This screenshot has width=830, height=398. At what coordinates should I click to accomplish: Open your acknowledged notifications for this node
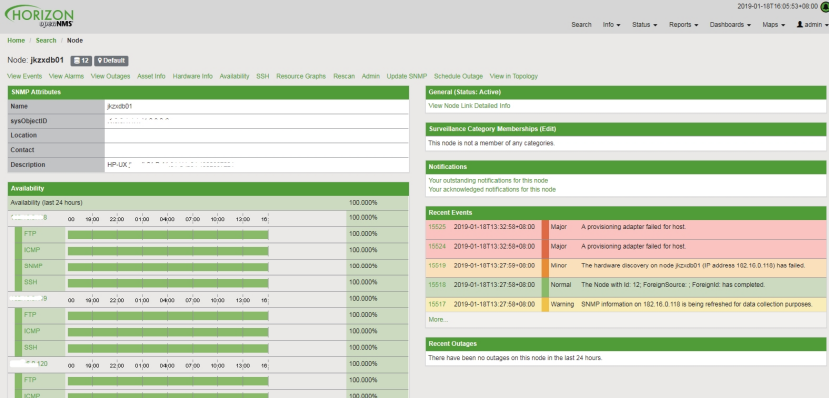coord(492,189)
